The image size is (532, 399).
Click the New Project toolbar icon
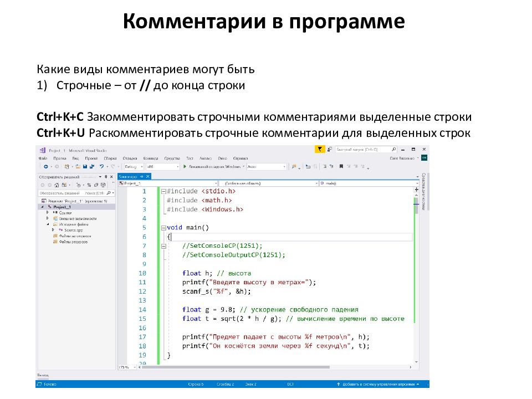coord(67,167)
